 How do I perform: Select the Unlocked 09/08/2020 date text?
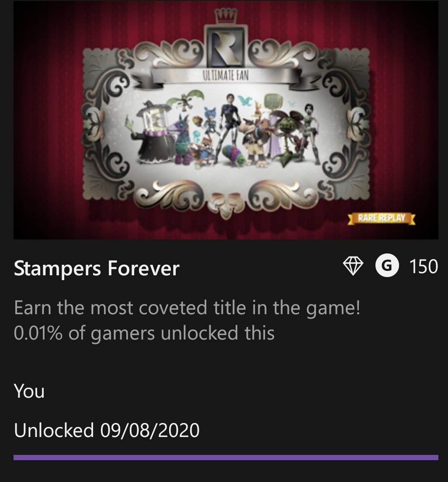tap(107, 430)
